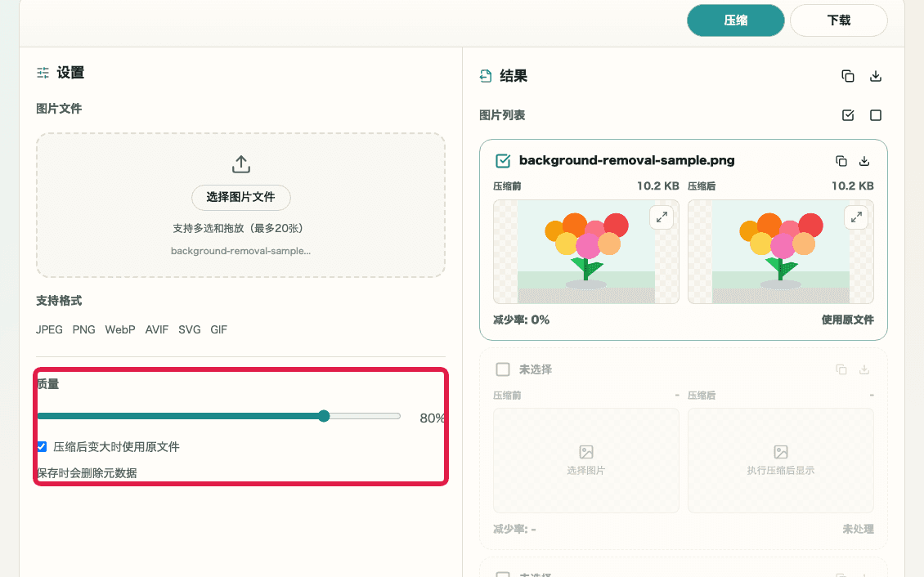This screenshot has width=924, height=577.
Task: Click the settings sliders icon beside 设置
Action: [x=43, y=73]
